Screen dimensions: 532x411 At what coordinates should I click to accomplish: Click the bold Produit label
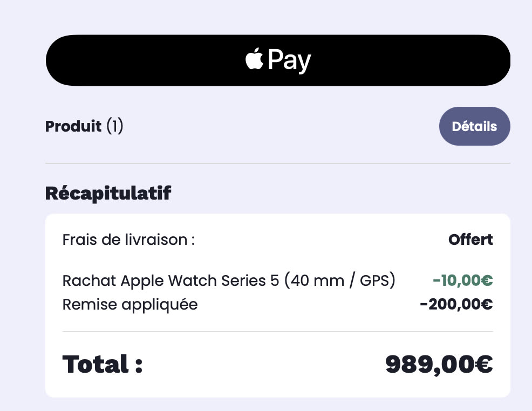[x=73, y=126]
